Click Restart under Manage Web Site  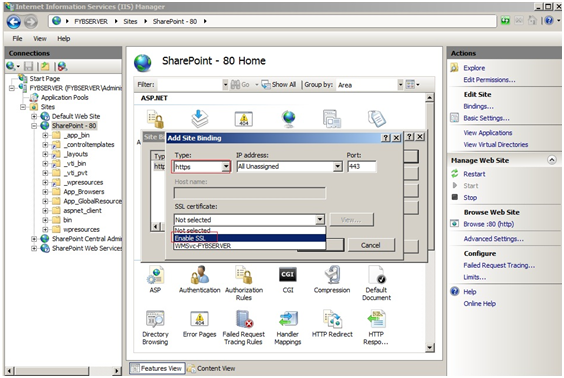474,174
